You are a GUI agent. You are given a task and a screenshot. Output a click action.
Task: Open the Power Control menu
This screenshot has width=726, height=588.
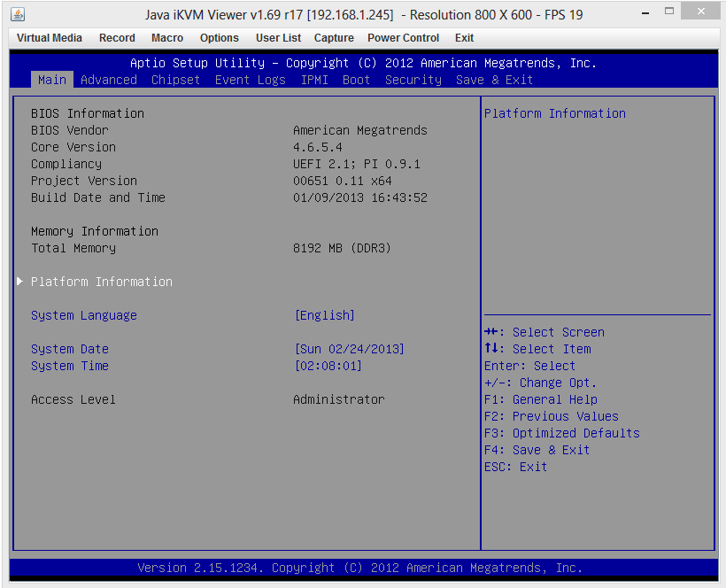click(x=403, y=38)
